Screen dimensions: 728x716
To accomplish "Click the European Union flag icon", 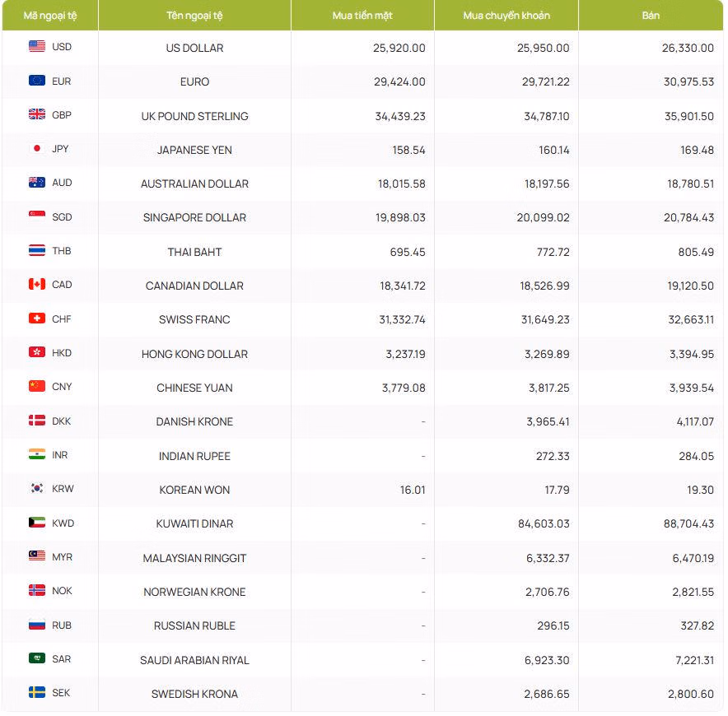I will coord(37,81).
